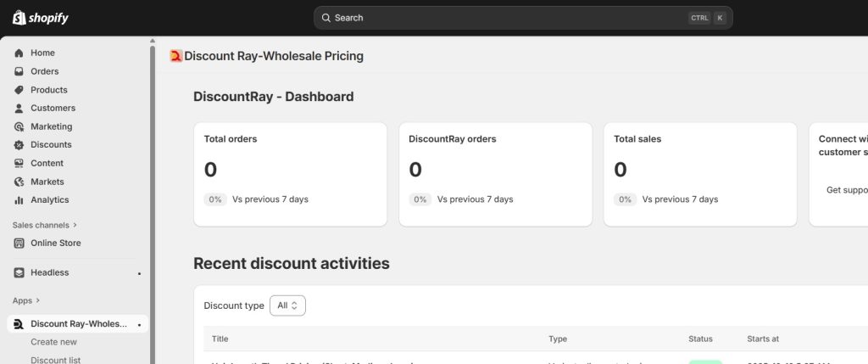Click the DiscountRay - Dashboard heading

click(x=274, y=97)
